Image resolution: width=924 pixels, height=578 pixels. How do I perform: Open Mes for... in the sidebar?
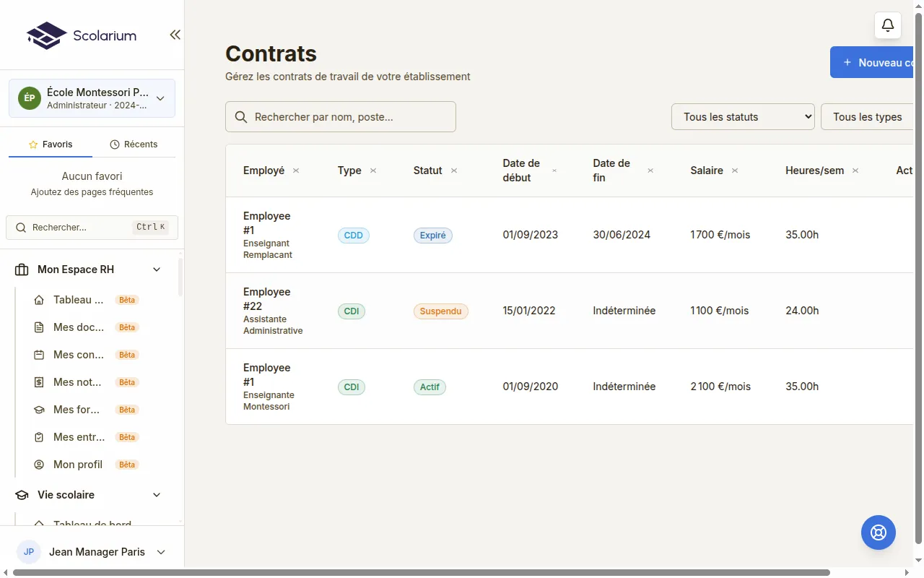click(77, 410)
